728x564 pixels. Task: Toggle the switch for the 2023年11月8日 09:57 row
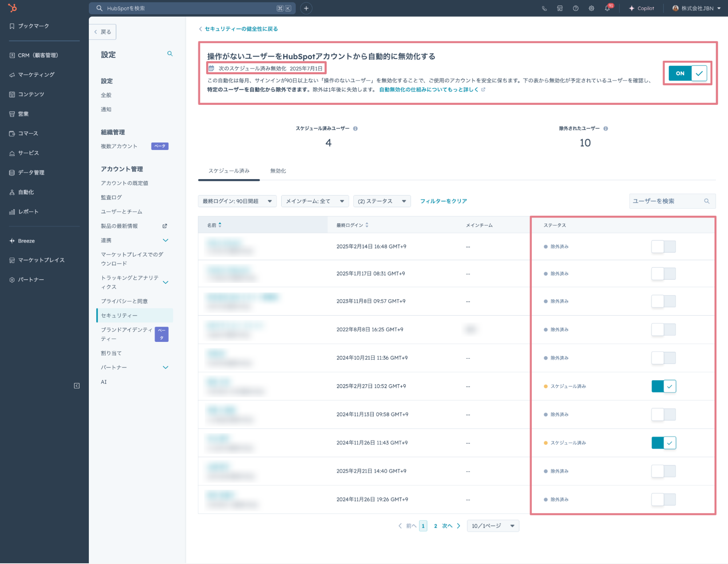[x=663, y=301]
